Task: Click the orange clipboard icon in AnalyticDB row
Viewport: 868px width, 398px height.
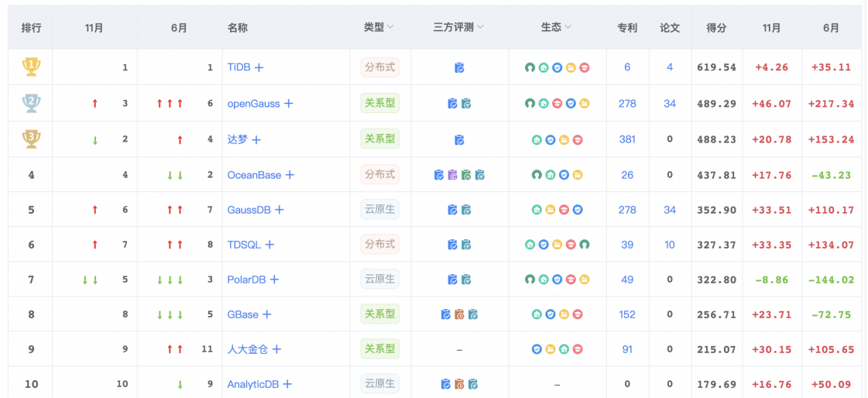Action: point(459,384)
